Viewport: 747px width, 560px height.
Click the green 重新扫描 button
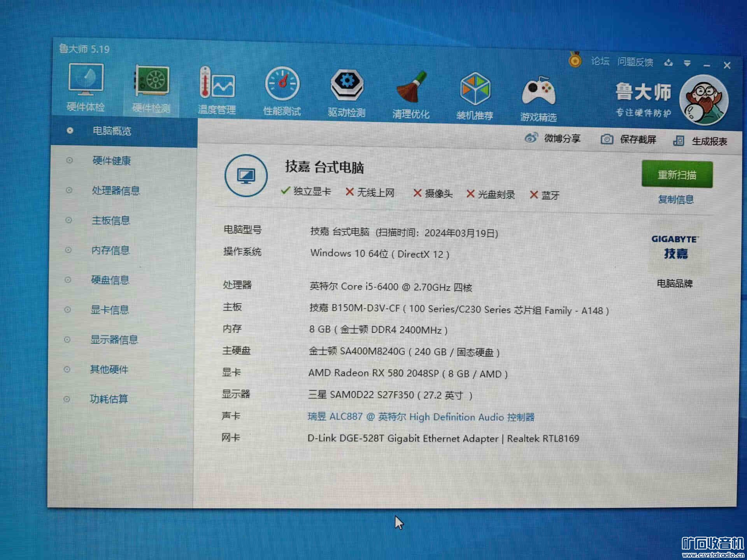coord(677,175)
